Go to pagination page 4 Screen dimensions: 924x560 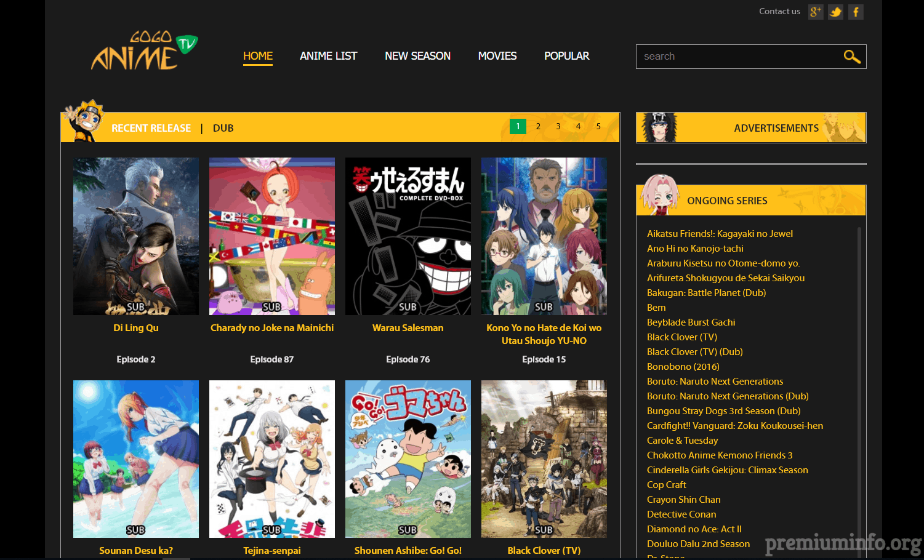coord(578,126)
